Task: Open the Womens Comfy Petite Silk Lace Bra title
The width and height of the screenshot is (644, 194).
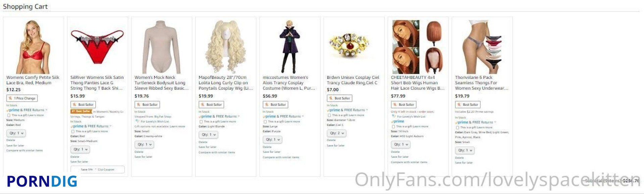Action: [x=33, y=80]
